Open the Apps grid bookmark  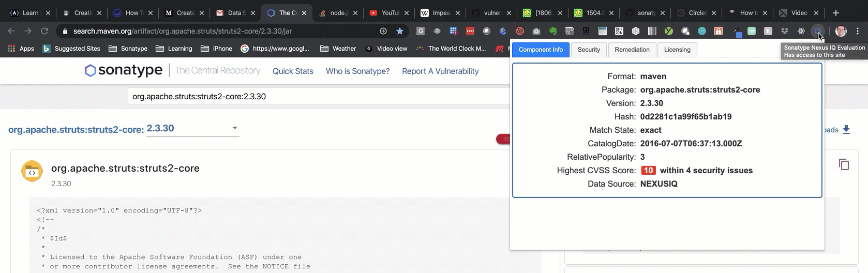point(21,49)
